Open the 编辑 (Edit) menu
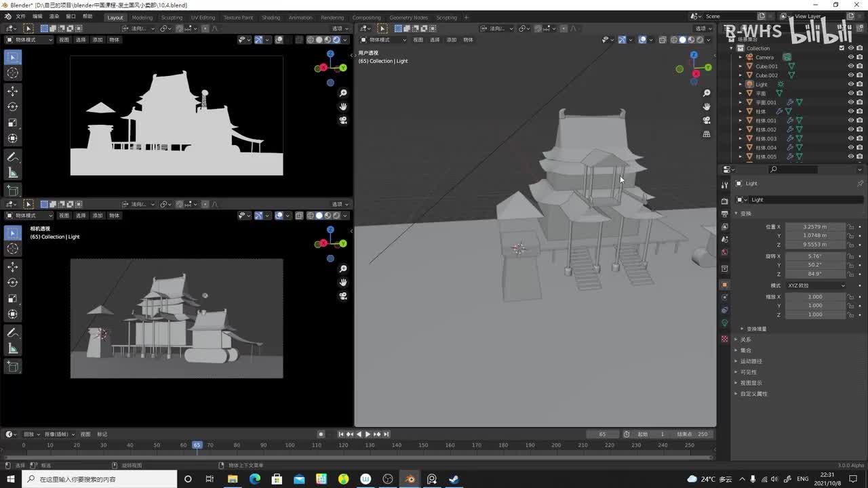This screenshot has width=868, height=488. 37,16
